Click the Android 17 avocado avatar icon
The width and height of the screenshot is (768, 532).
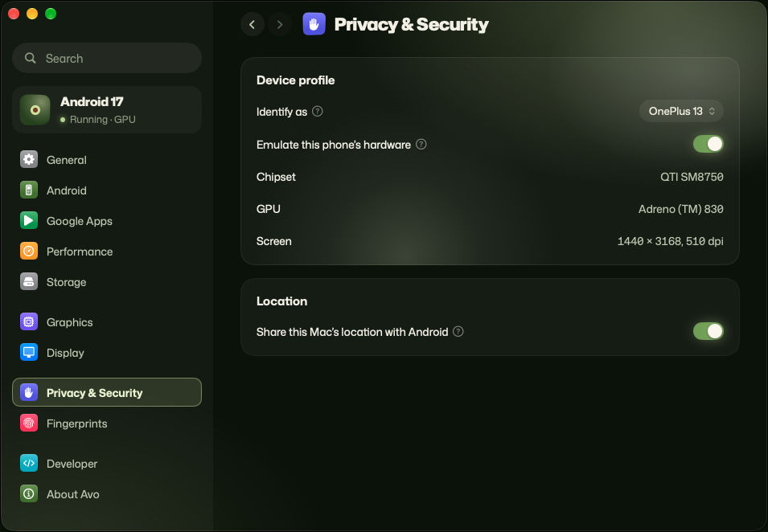pos(35,109)
